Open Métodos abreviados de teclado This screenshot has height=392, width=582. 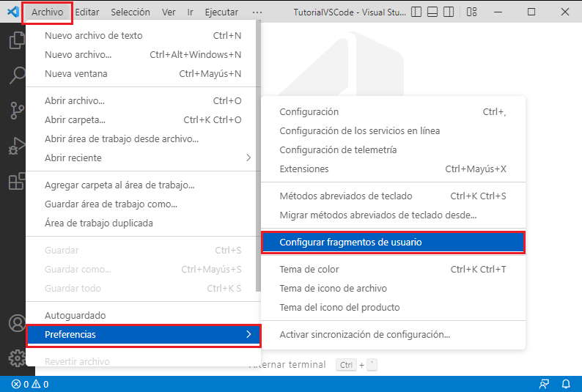[393, 196]
